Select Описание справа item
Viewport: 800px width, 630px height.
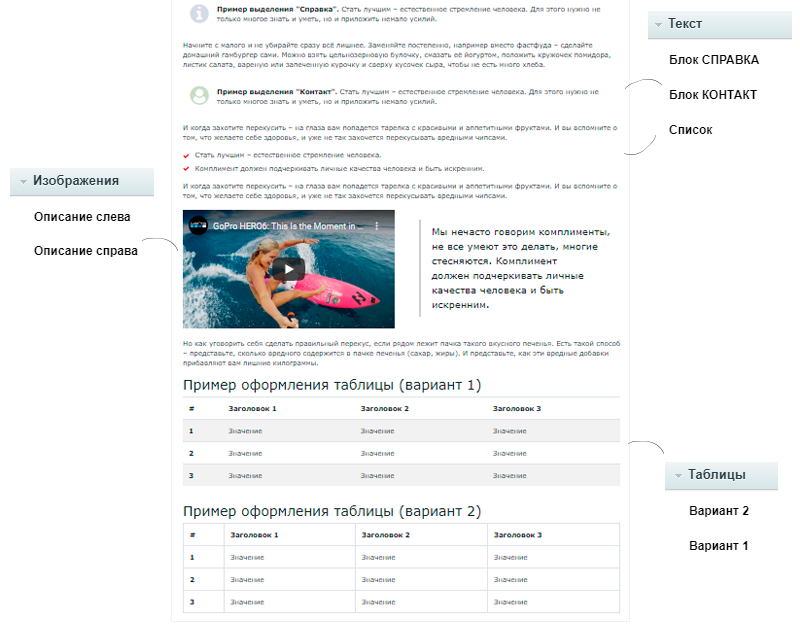pyautogui.click(x=86, y=251)
